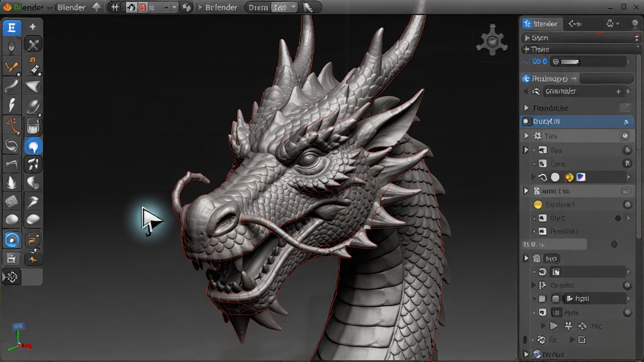The height and width of the screenshot is (362, 644).
Task: Expand the Byu tree row
Action: pyautogui.click(x=526, y=150)
